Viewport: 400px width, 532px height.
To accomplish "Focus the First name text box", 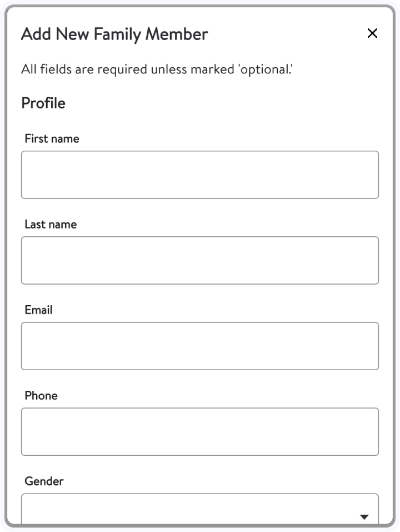I will [200, 175].
